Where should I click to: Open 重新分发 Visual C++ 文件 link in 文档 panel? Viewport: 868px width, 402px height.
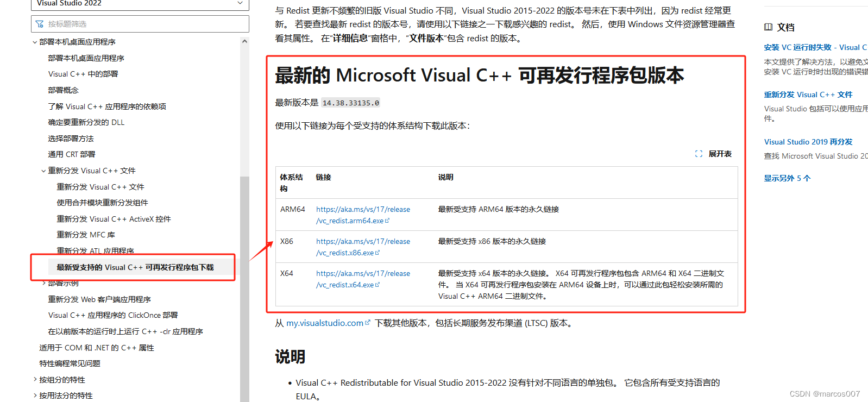click(808, 95)
